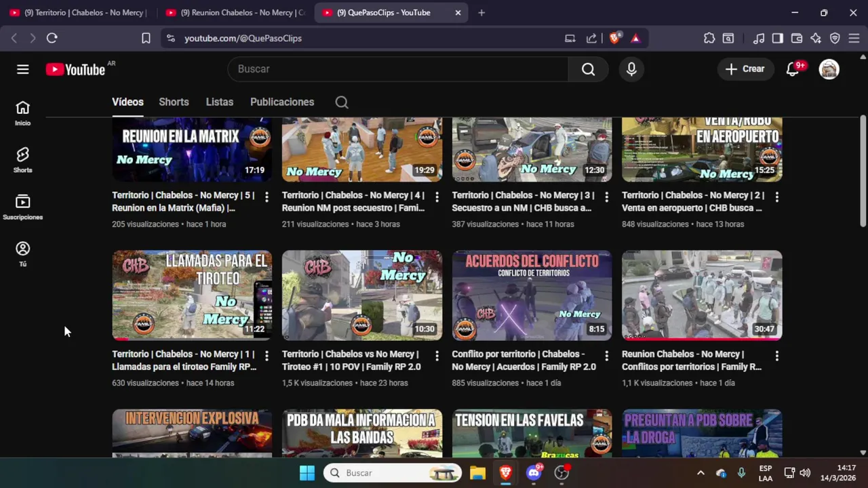Open title Conflito por territorio Acuerdos
Screen dimensions: 868x488
tap(524, 361)
